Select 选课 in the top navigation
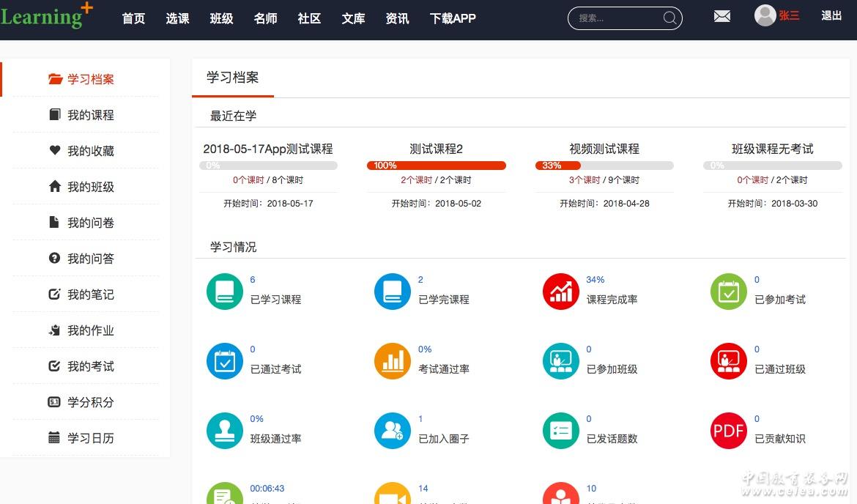Screen dimensions: 857x504 (177, 18)
